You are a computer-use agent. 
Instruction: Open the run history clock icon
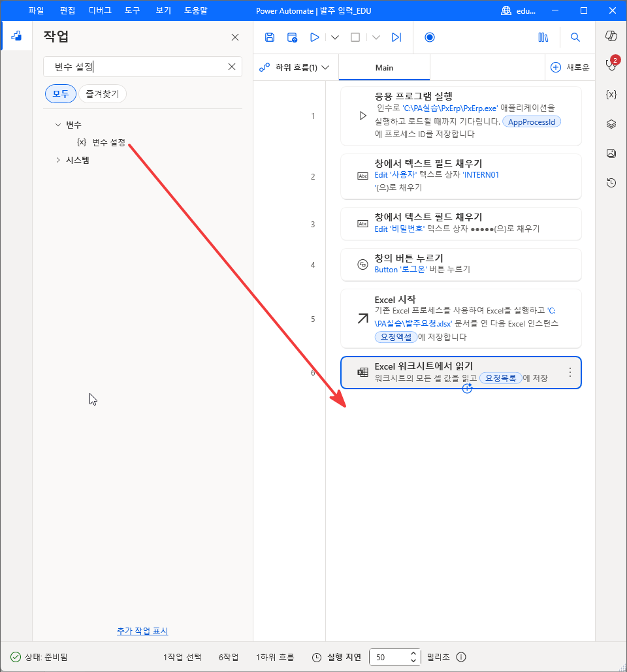[x=611, y=183]
